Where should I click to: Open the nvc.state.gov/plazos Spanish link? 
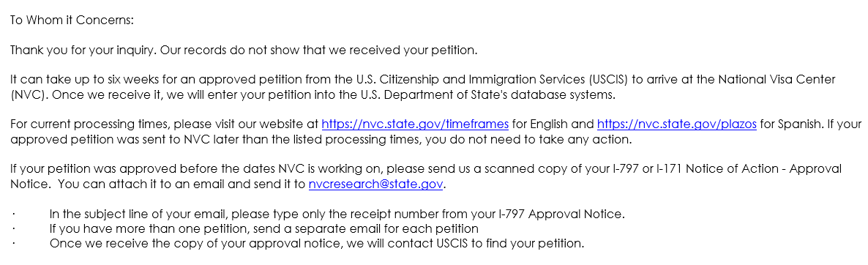[x=676, y=124]
